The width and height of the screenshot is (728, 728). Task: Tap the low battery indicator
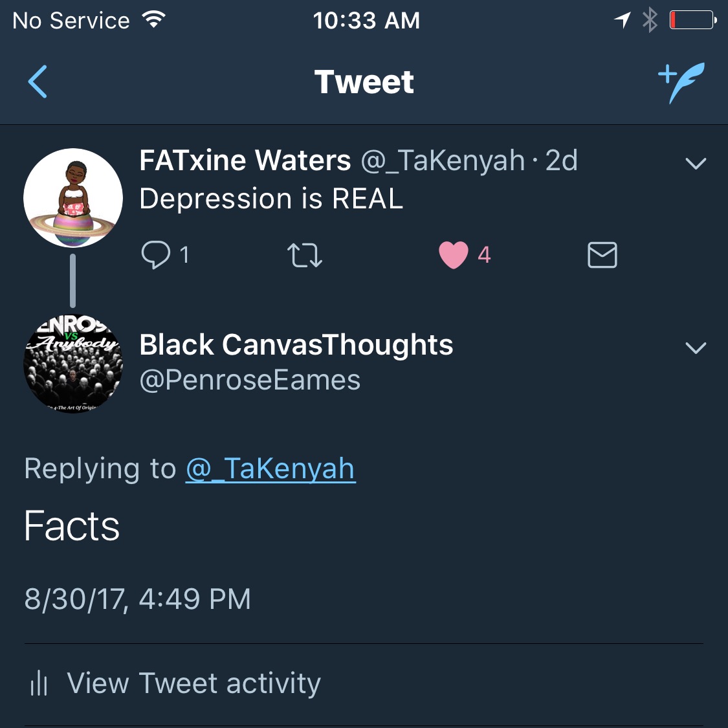692,21
